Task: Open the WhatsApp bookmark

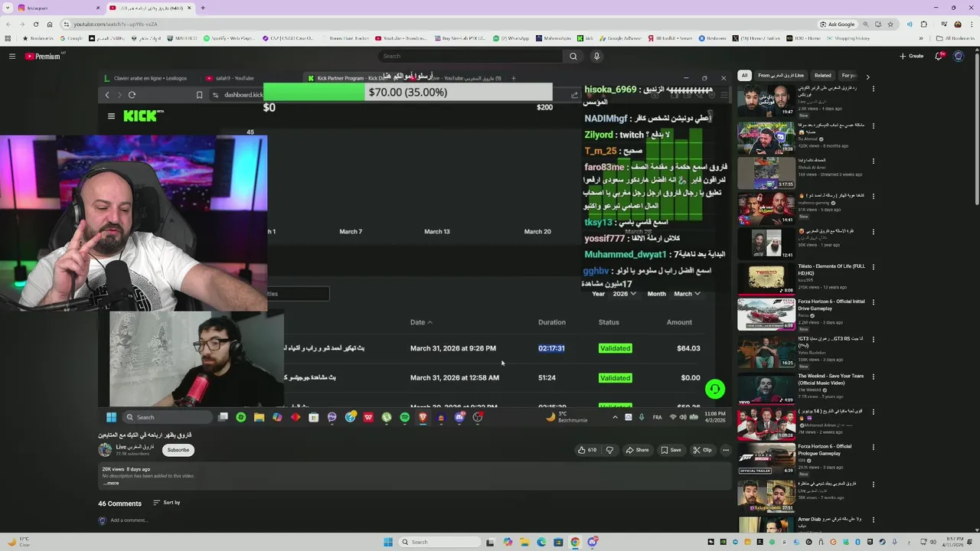Action: coord(511,38)
